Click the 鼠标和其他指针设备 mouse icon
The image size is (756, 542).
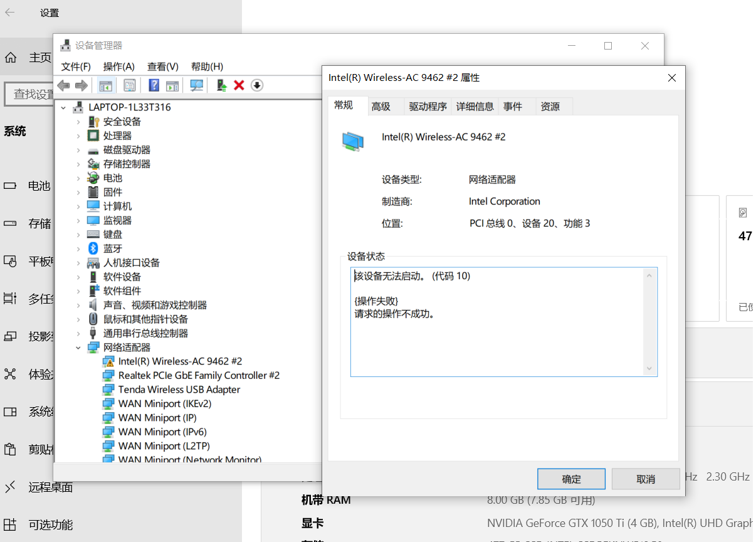(93, 319)
